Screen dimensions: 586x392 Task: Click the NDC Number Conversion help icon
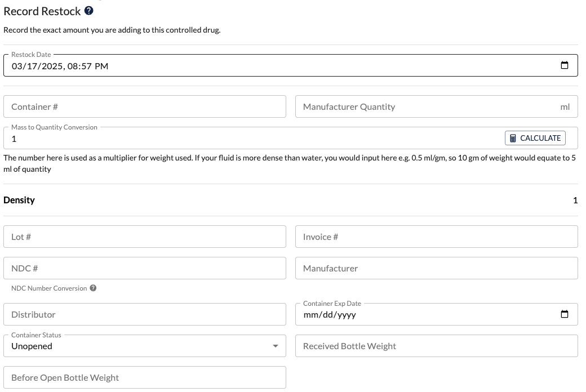coord(93,288)
